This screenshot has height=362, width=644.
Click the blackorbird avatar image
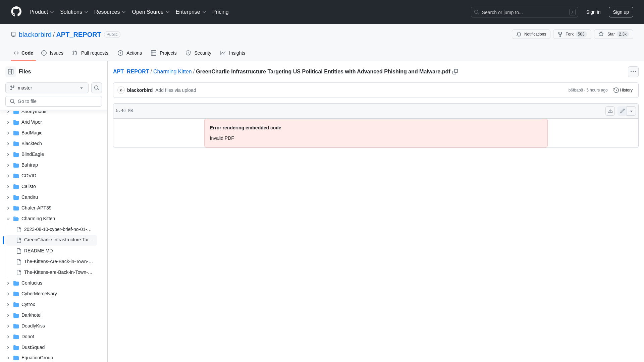[x=121, y=90]
